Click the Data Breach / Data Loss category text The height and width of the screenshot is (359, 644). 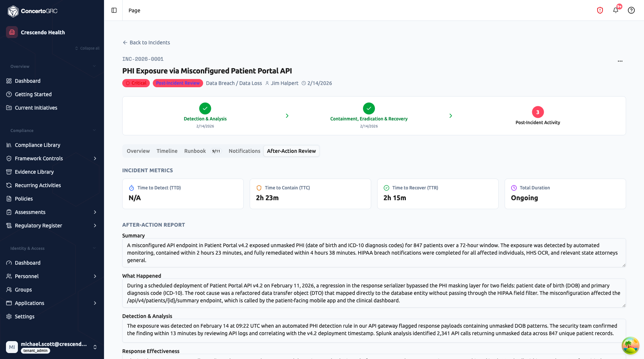[x=234, y=83]
